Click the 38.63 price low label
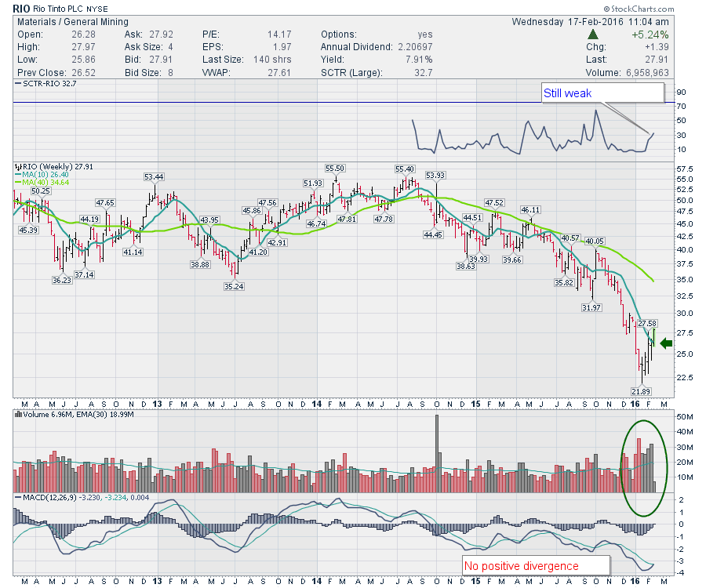Image resolution: width=706 pixels, height=588 pixels. [x=465, y=266]
